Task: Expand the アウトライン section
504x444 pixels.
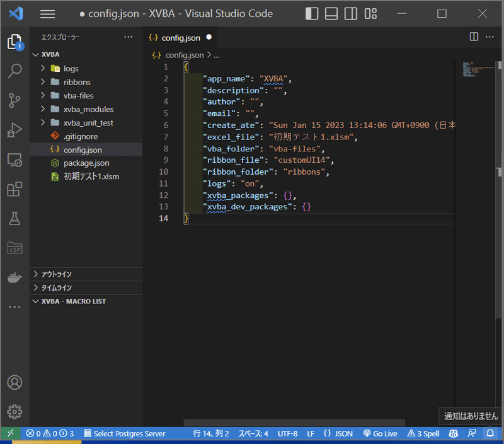Action: pos(56,274)
